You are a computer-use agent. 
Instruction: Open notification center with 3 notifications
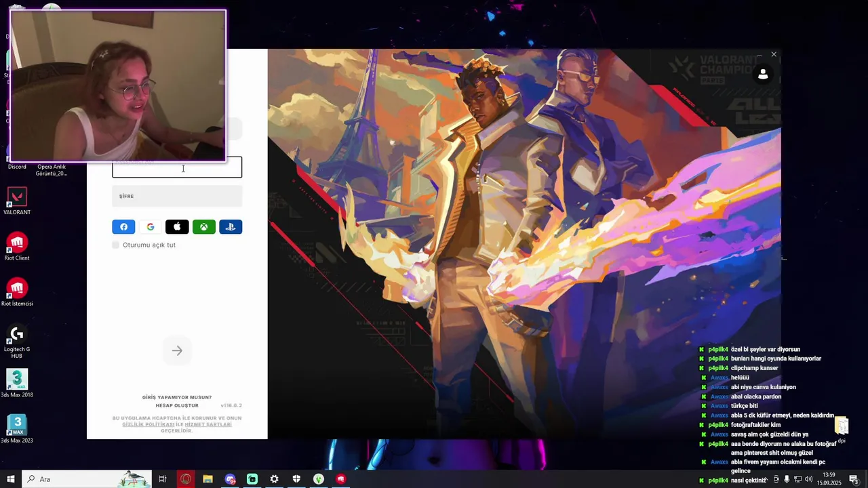(854, 479)
